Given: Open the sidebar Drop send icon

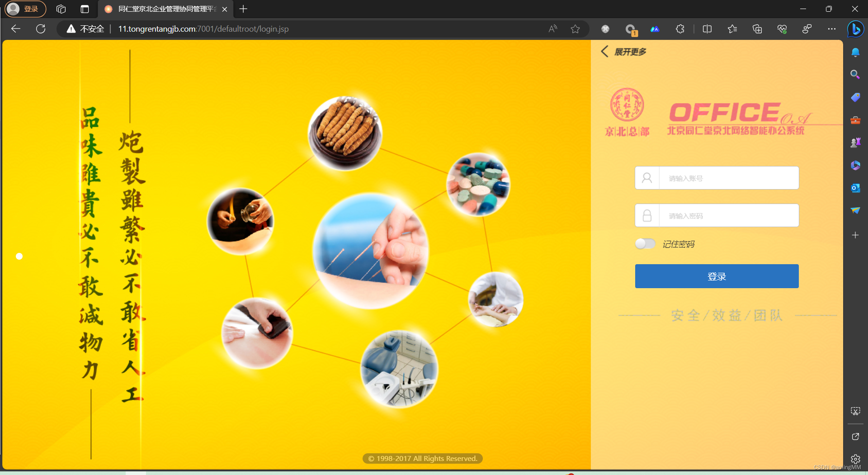Looking at the screenshot, I should (855, 210).
